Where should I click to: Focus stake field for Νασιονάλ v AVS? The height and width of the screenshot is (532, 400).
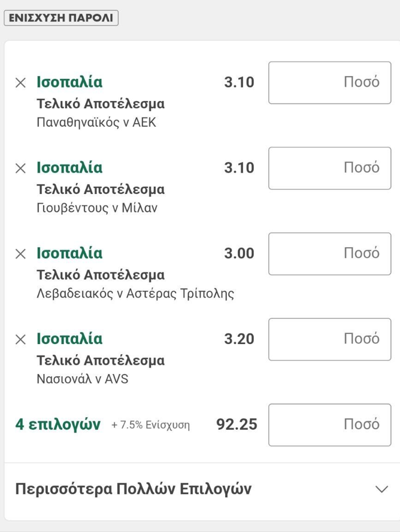pos(330,339)
